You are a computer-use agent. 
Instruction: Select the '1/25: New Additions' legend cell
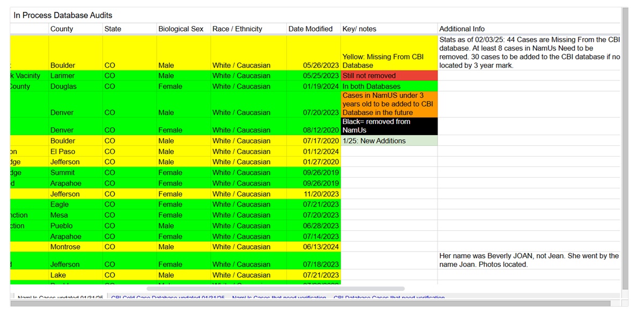(389, 141)
